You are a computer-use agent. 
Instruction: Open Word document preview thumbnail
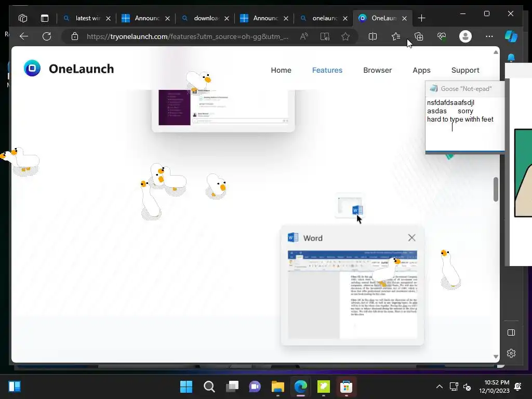353,295
